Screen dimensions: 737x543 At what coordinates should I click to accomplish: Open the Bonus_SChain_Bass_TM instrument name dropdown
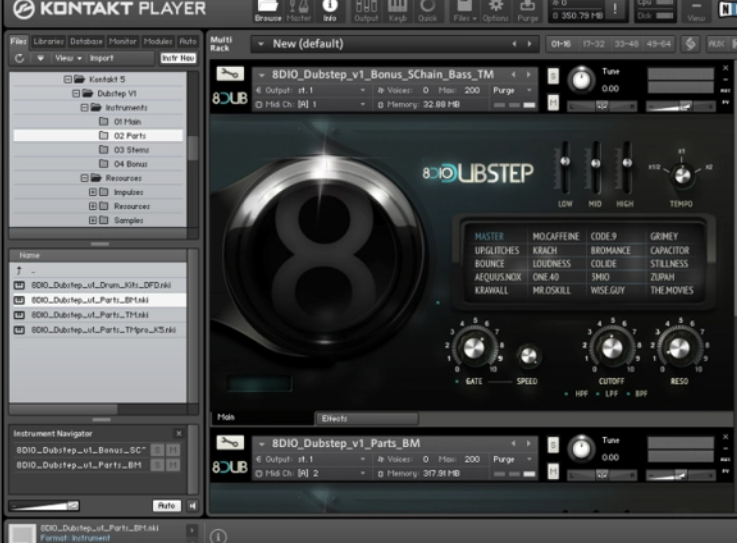(262, 74)
